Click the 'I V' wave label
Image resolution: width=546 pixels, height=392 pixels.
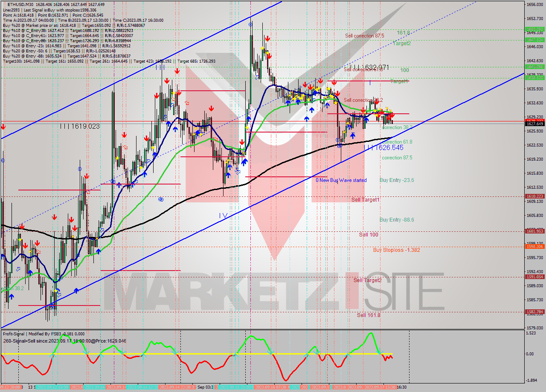coord(223,216)
